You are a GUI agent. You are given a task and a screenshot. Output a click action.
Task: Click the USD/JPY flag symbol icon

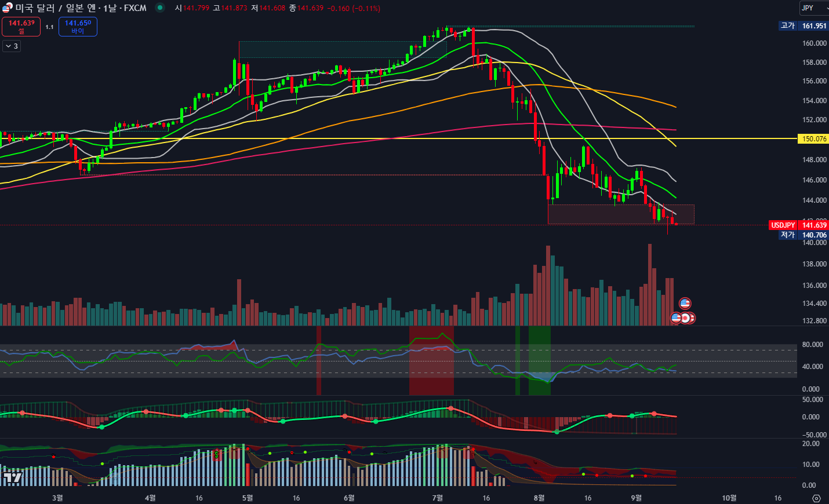tap(6, 8)
